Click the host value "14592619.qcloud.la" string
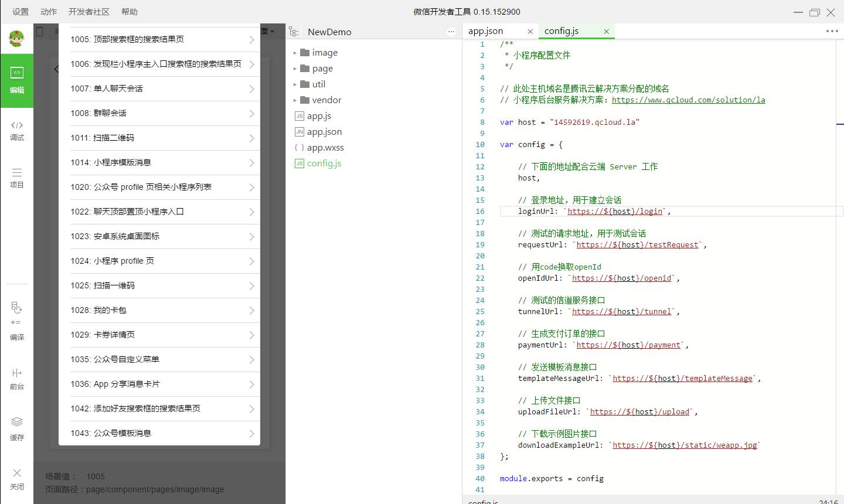844x504 pixels. (594, 122)
